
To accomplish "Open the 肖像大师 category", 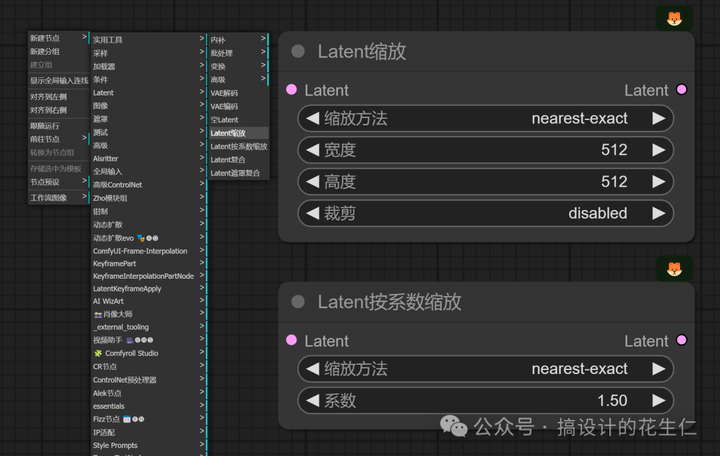I will coord(148,314).
